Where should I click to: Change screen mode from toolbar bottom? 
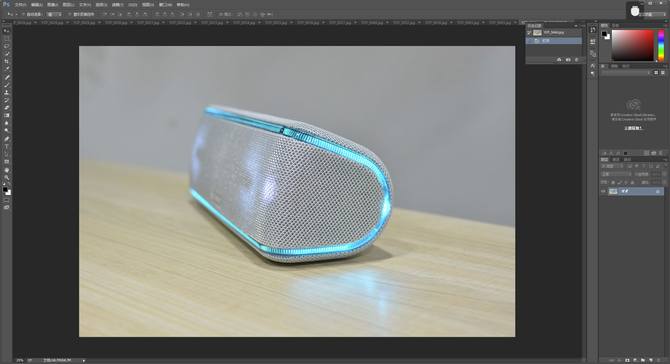coord(6,208)
